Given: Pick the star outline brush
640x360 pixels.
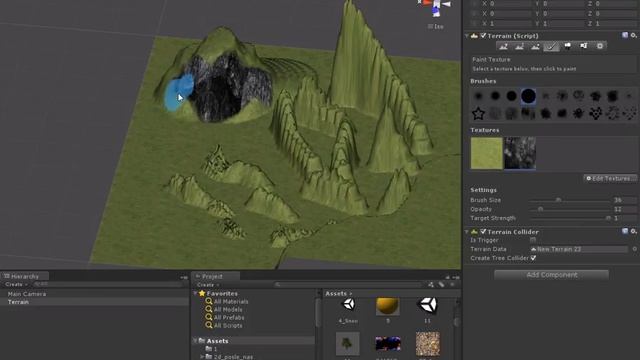Looking at the screenshot, I should pos(478,113).
